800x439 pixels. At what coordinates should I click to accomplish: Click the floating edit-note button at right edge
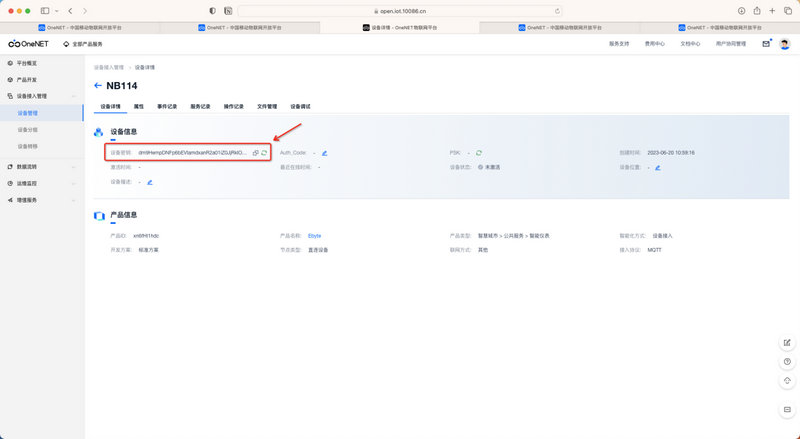tap(787, 343)
